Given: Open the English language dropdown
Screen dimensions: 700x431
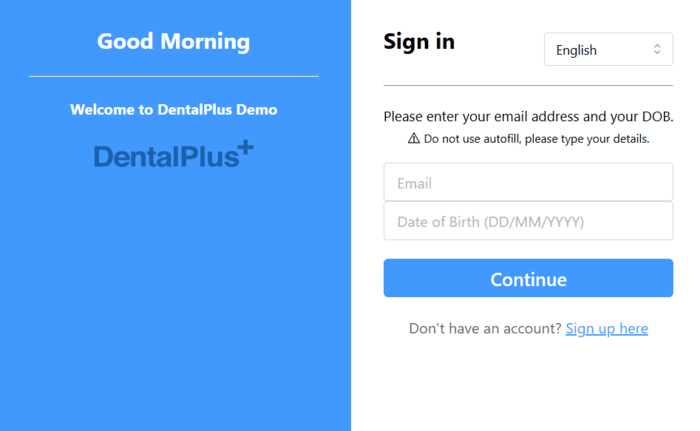Looking at the screenshot, I should 608,50.
